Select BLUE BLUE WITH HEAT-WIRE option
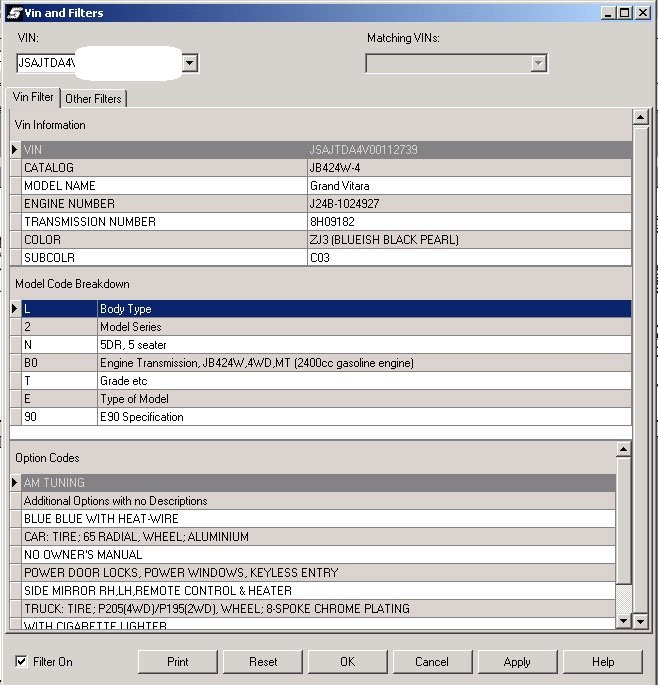The width and height of the screenshot is (658, 685). pos(318,519)
